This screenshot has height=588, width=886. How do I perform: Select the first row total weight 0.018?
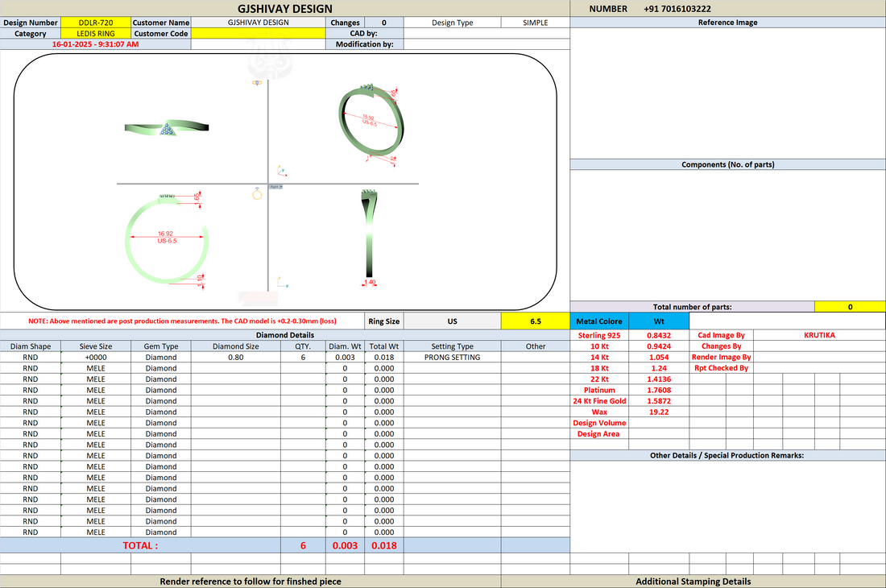click(x=383, y=357)
